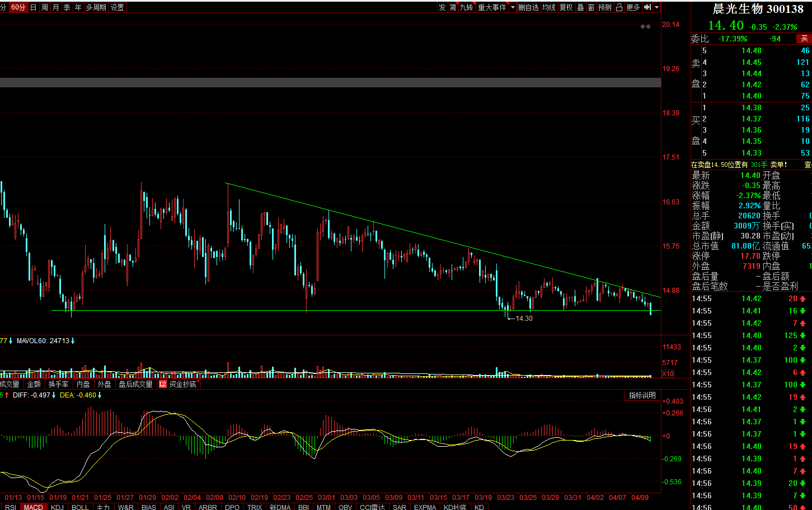Switch to the 年 yearly period
Image resolution: width=812 pixels, height=510 pixels.
point(78,7)
